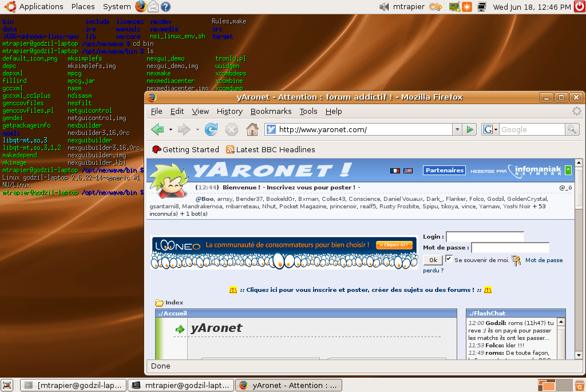Open the forward history dropdown arrow
Screen dimensions: 586x392
pos(197,130)
